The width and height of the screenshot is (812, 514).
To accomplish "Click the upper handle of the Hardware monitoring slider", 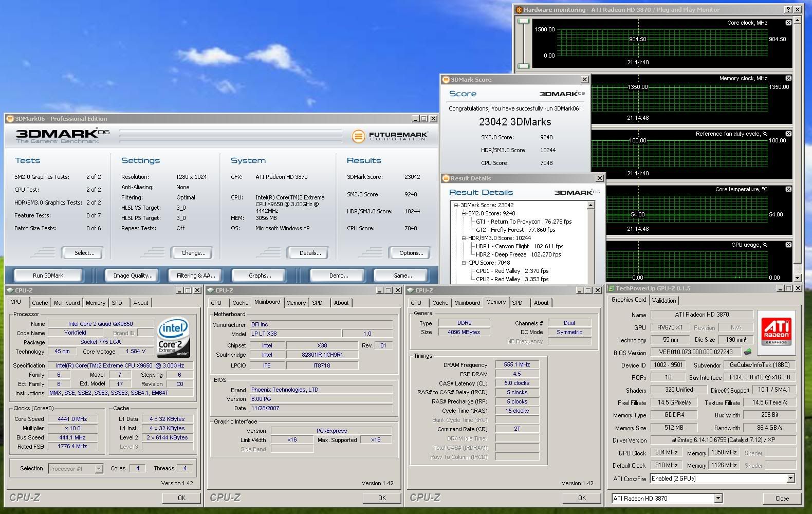I will 524,22.
